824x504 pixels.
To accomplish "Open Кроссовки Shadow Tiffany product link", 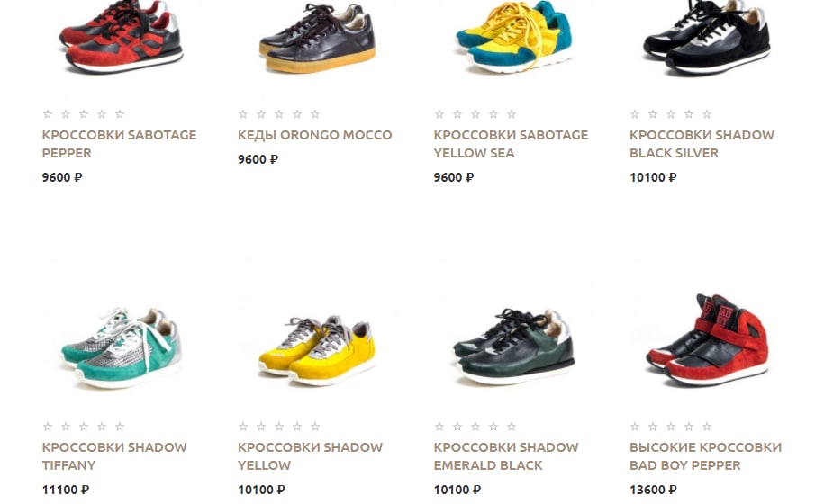I will [114, 456].
